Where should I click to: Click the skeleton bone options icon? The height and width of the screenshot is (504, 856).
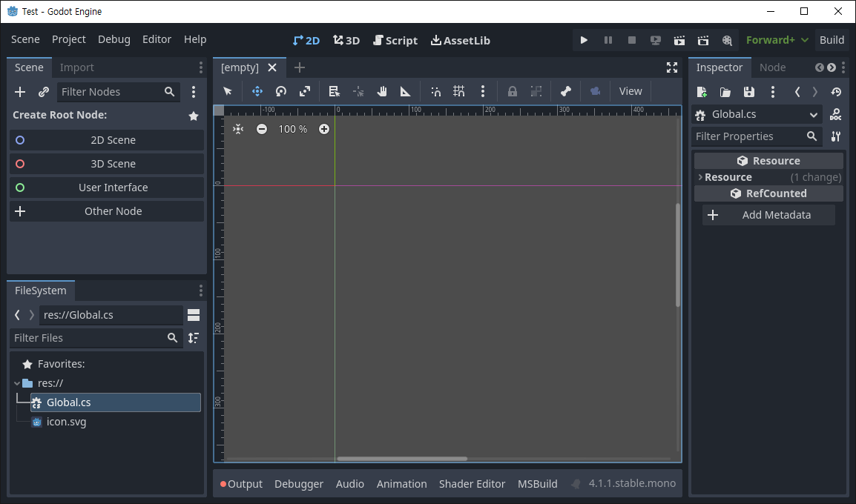pyautogui.click(x=565, y=91)
